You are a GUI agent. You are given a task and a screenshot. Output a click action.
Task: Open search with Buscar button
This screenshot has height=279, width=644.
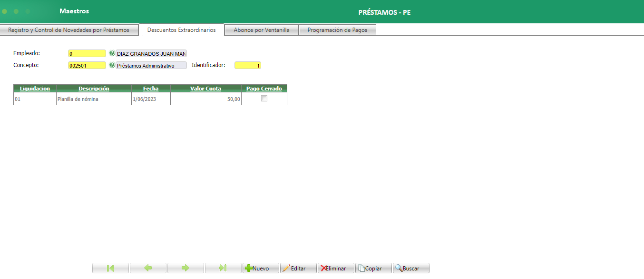411,268
